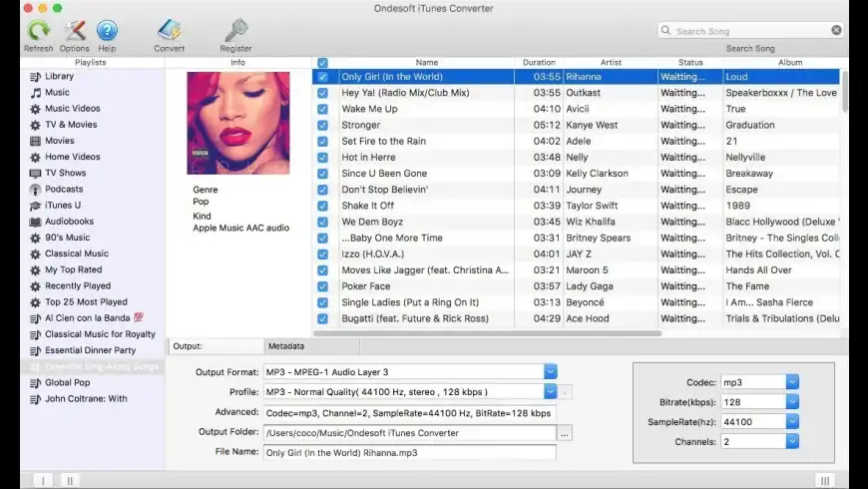Uncheck the Wake Me Up checkbox
868x489 pixels.
click(322, 109)
